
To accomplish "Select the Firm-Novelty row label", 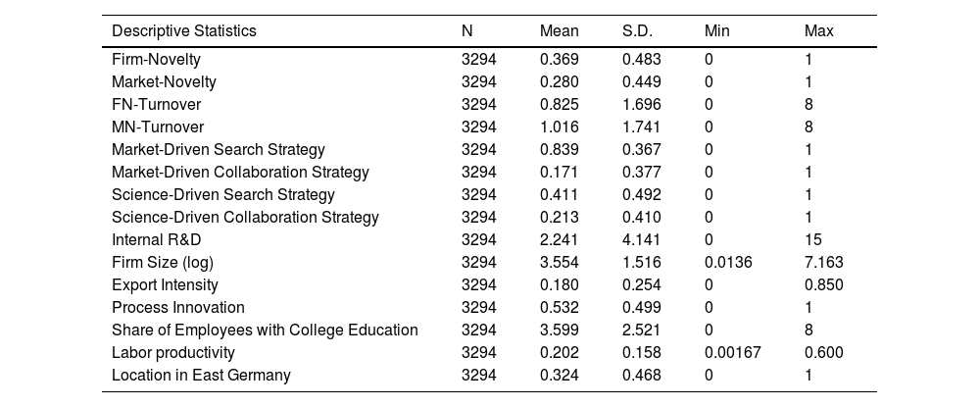I will (x=156, y=60).
